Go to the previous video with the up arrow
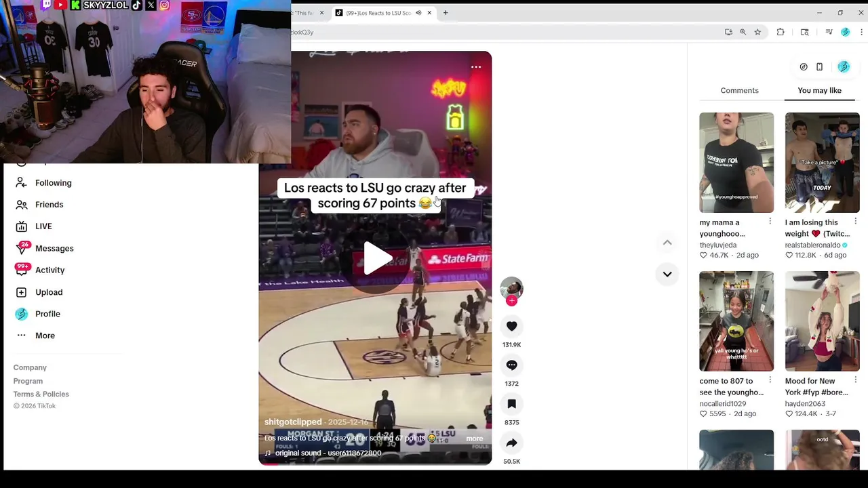868x488 pixels. click(667, 242)
